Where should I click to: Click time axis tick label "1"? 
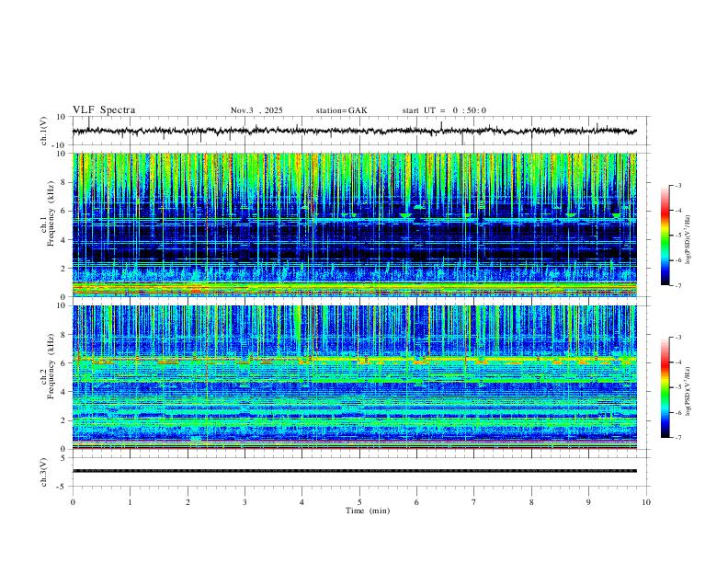(x=130, y=502)
